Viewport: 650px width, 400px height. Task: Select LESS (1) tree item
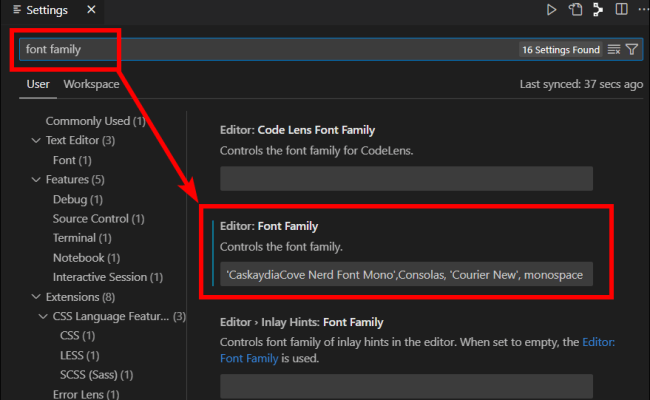[80, 355]
